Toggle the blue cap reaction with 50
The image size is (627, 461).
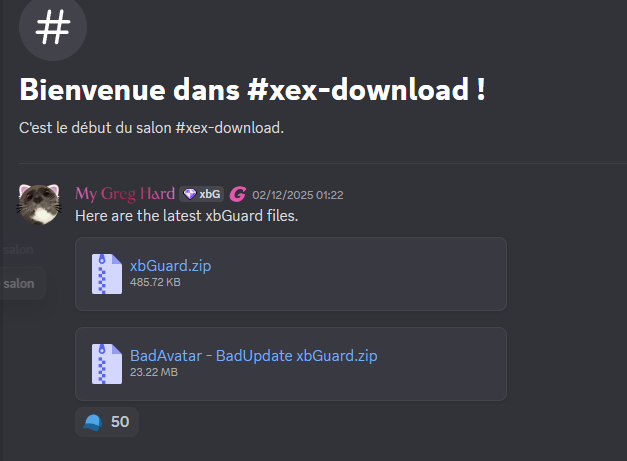(x=107, y=422)
